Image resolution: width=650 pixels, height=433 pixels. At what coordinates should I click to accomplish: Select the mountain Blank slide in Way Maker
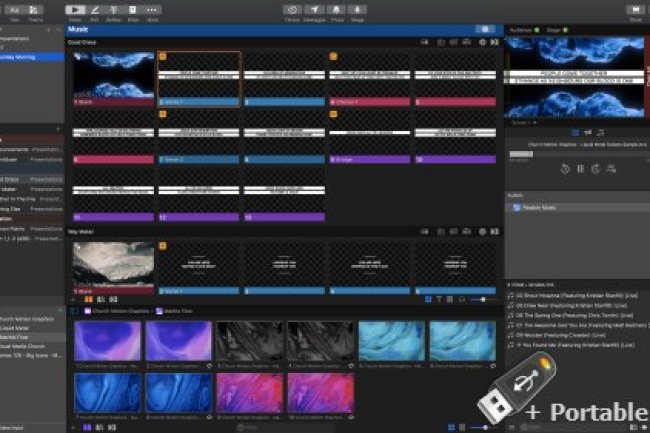(113, 268)
